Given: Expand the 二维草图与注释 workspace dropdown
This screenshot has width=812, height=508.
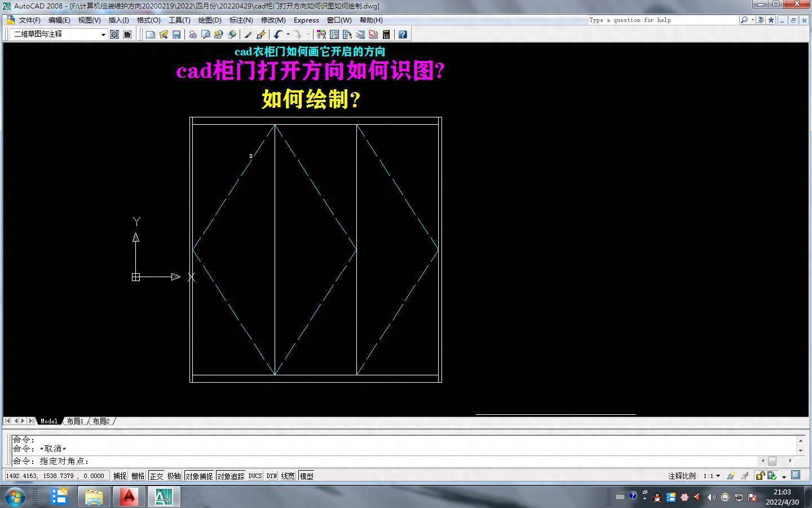Looking at the screenshot, I should point(103,34).
